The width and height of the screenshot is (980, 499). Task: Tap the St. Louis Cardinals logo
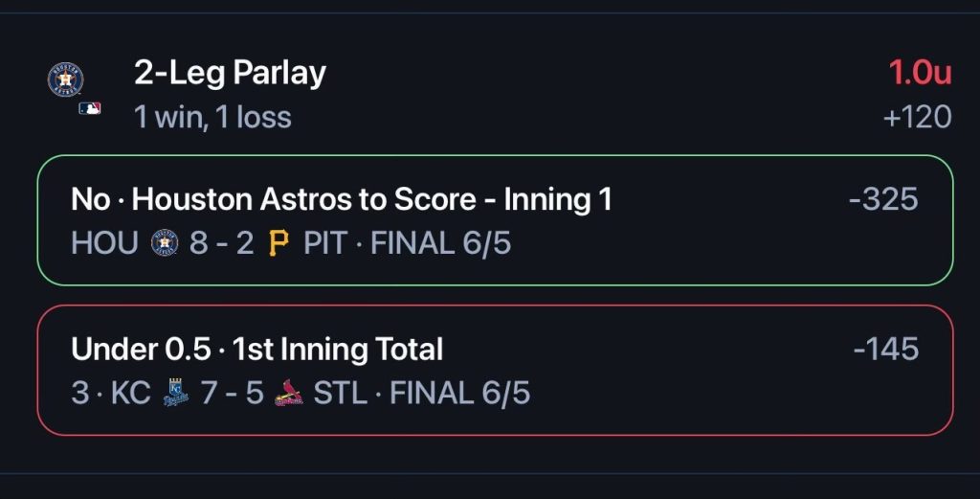click(x=289, y=393)
